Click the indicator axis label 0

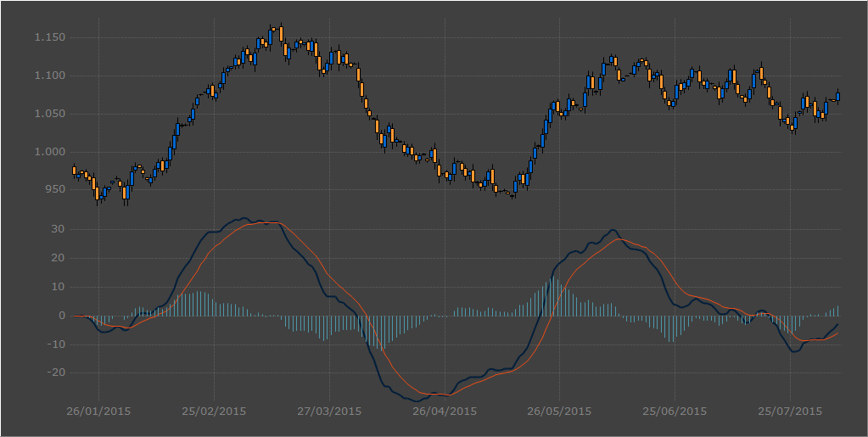tap(61, 316)
